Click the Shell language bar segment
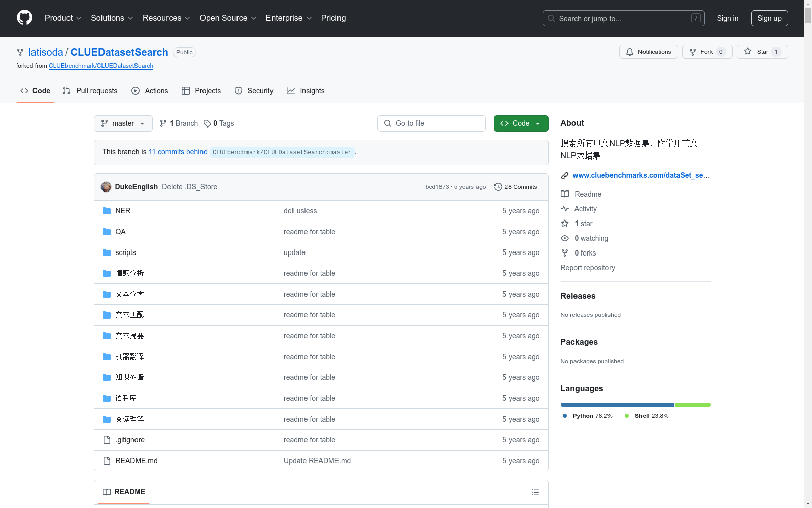Screen dimensions: 812x508 click(693, 405)
